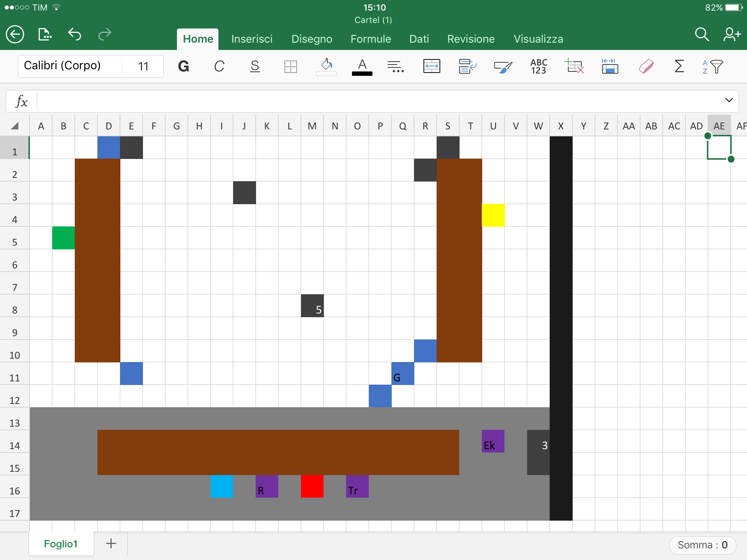Click the undo arrow
This screenshot has height=560, width=747.
(74, 34)
